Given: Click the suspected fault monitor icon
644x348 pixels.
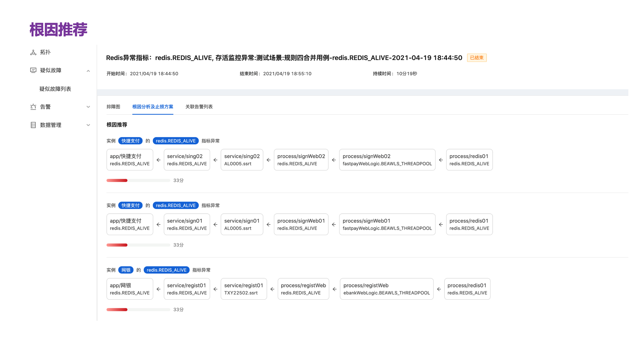Looking at the screenshot, I should tap(33, 70).
